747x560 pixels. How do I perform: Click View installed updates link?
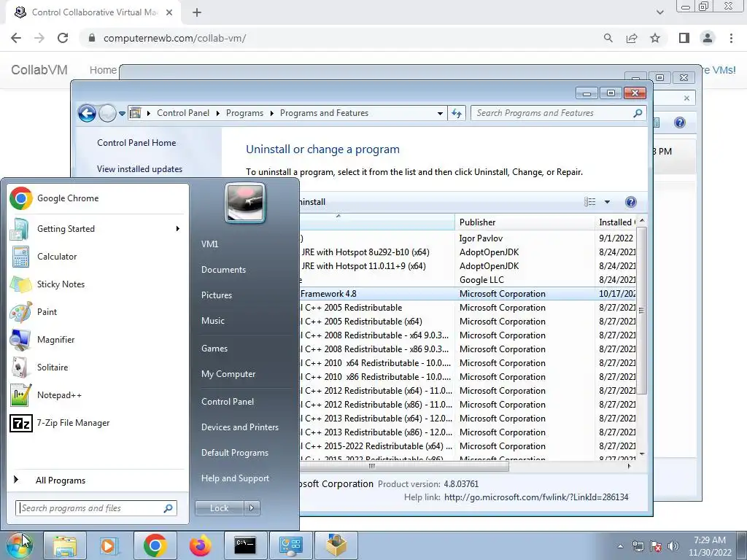139,169
